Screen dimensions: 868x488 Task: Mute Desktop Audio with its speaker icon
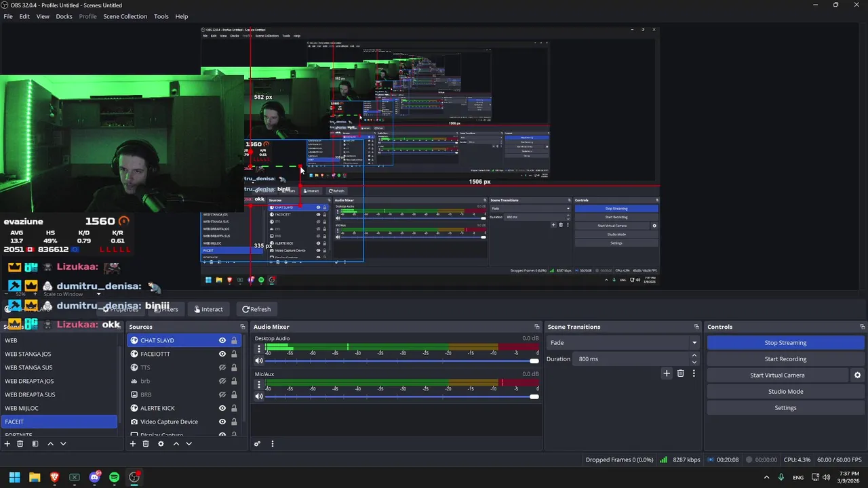pyautogui.click(x=258, y=361)
